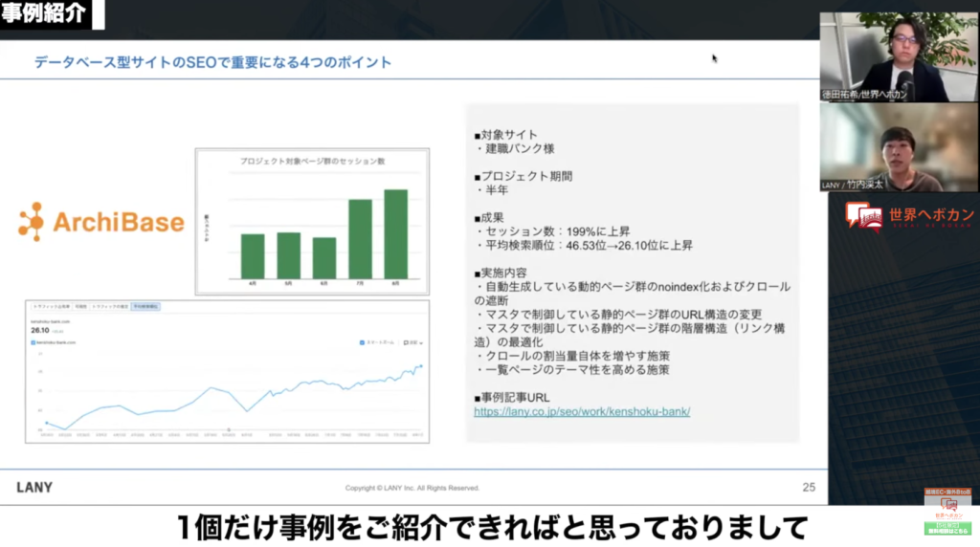Switch to the 可視性 chart tab
Viewport: 980px width, 547px height.
(81, 307)
